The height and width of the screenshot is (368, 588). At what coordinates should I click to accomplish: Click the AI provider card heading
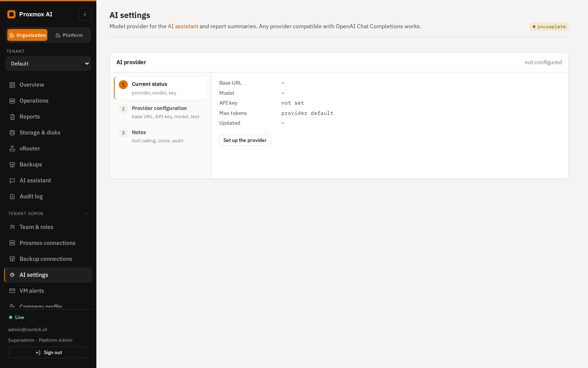click(131, 62)
